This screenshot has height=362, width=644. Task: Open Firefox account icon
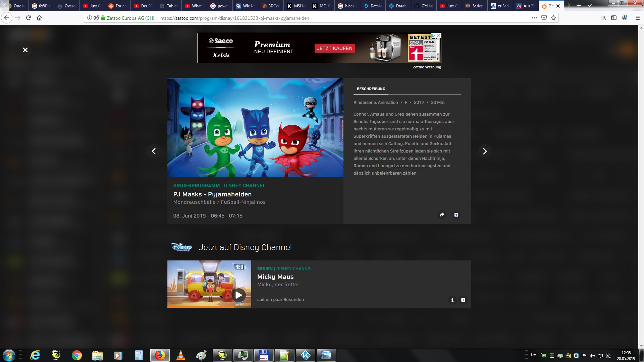625,18
